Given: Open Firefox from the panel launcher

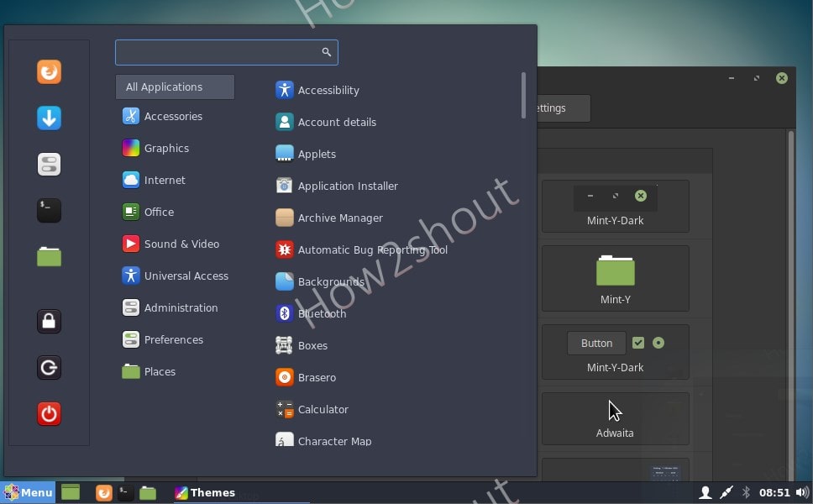Looking at the screenshot, I should pyautogui.click(x=103, y=492).
